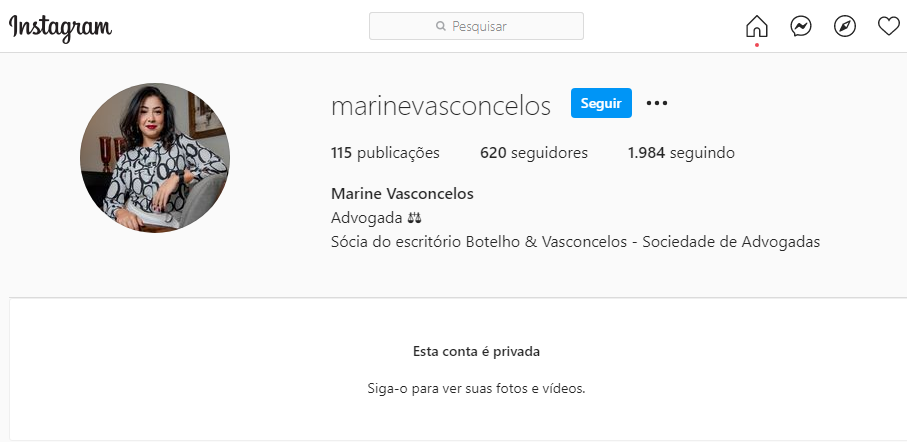Click the Marine Vasconcelos display name
The image size is (907, 442).
click(402, 194)
